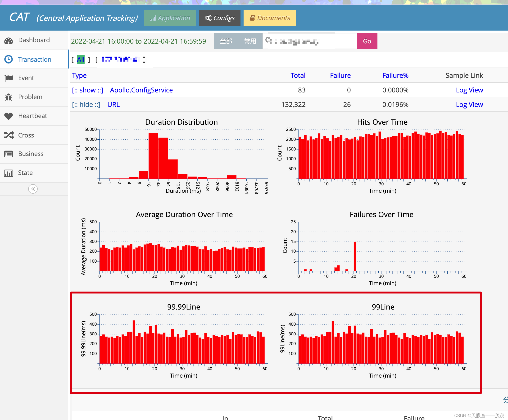Viewport: 508px width, 420px height.
Task: Click the State bar-chart icon
Action: [x=9, y=173]
